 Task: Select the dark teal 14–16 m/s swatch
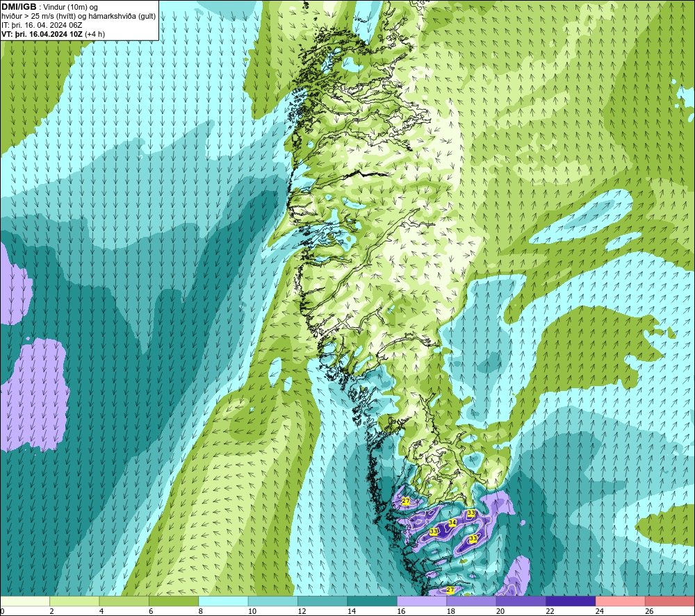tap(373, 601)
